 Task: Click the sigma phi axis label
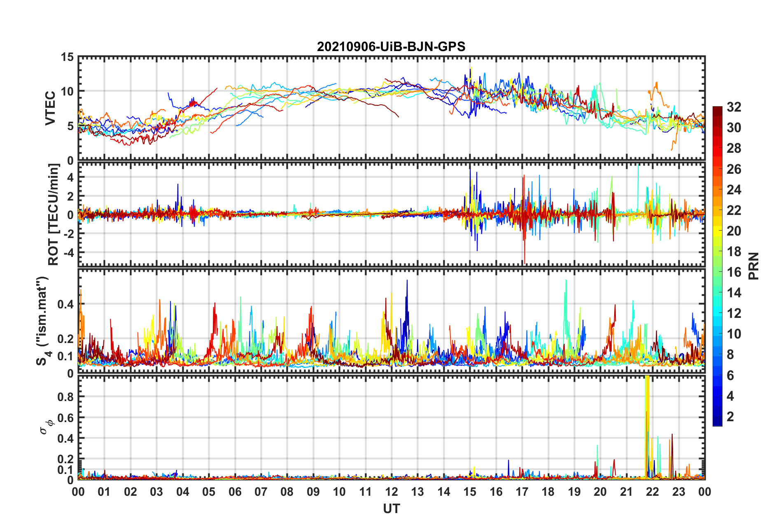point(46,427)
